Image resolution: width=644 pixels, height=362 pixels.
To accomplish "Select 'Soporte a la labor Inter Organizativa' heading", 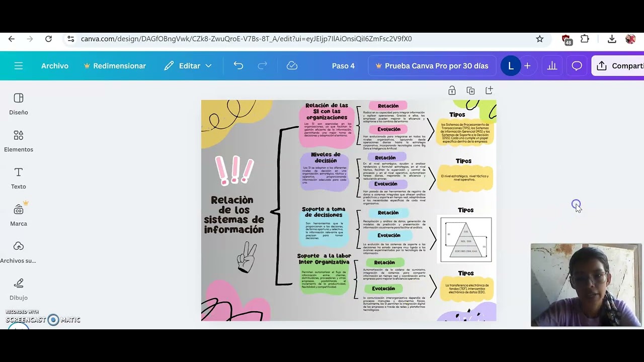I will pyautogui.click(x=324, y=259).
